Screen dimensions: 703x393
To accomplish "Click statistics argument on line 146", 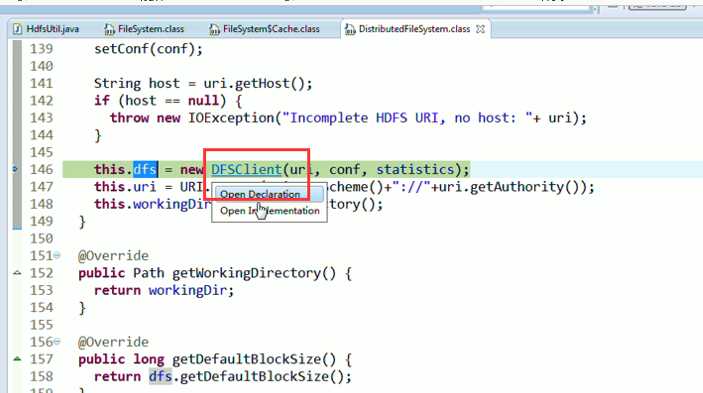I will tap(415, 169).
